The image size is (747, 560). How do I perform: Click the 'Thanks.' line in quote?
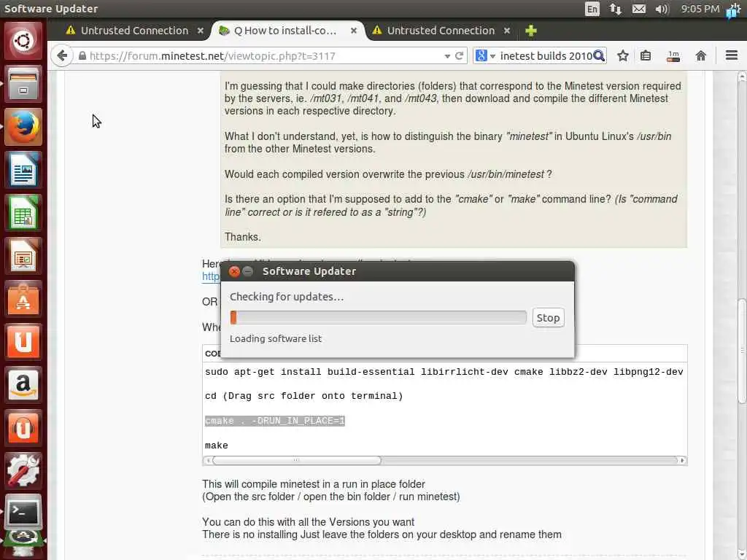(242, 237)
